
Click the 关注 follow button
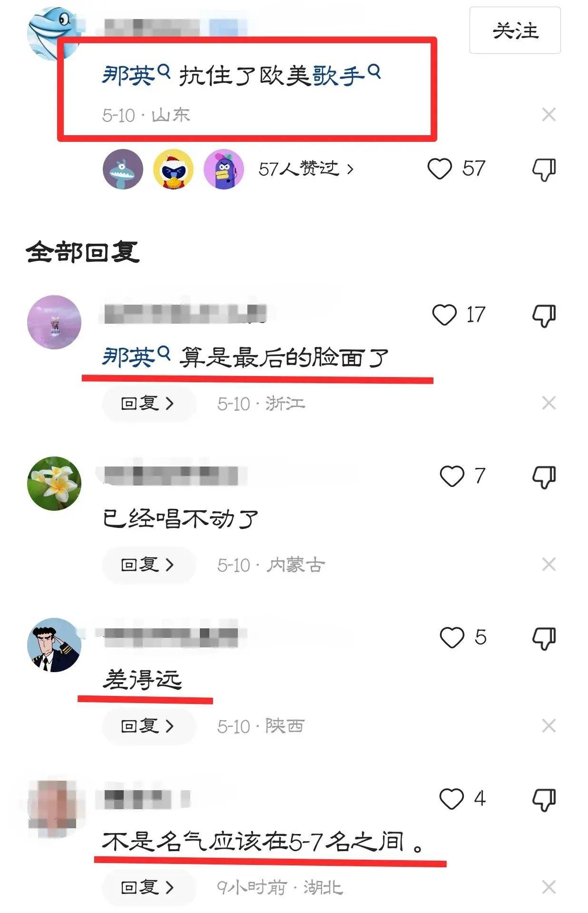click(515, 30)
